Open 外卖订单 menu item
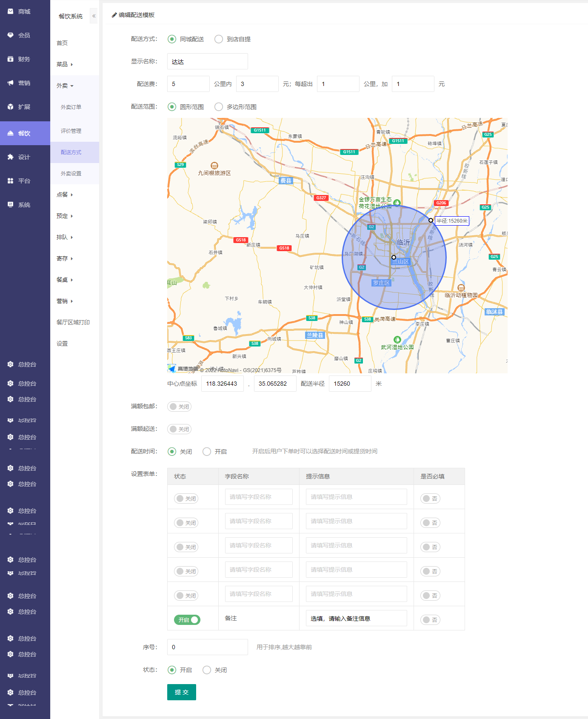Screen dimensions: 588x719 click(x=71, y=107)
